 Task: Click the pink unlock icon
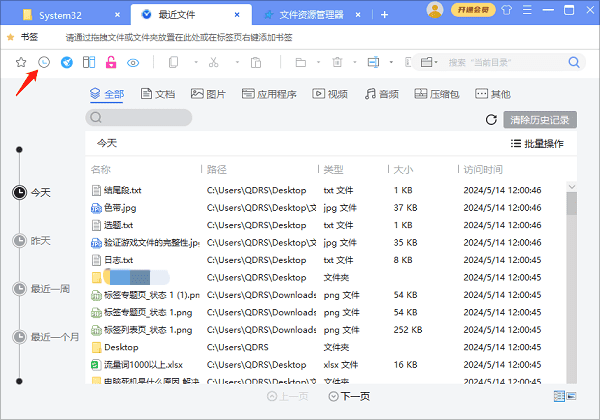click(x=111, y=62)
